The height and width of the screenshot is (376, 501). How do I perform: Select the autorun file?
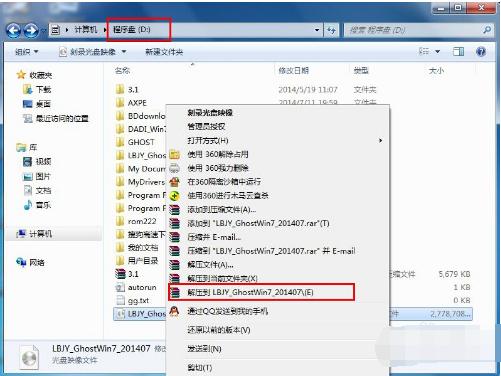(x=136, y=287)
